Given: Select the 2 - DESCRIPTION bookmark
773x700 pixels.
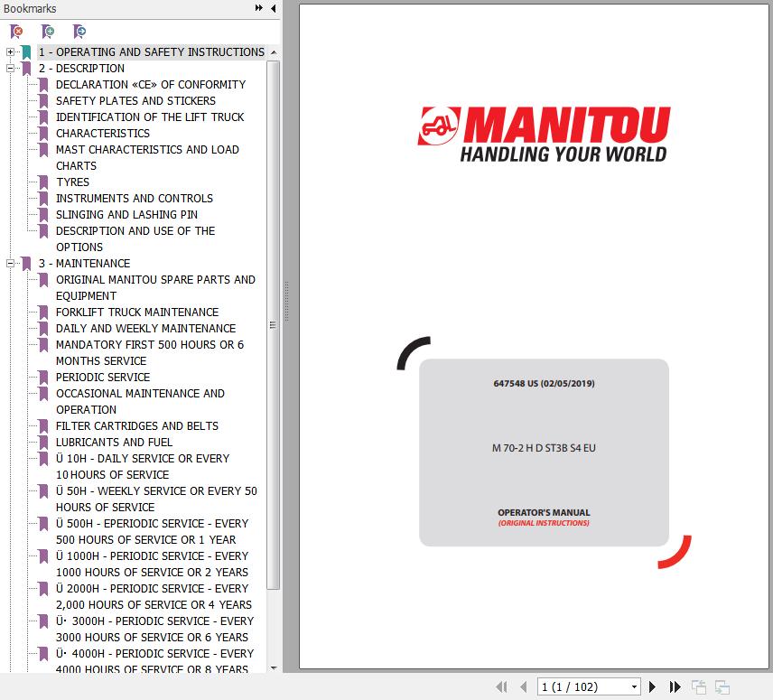Looking at the screenshot, I should (81, 68).
